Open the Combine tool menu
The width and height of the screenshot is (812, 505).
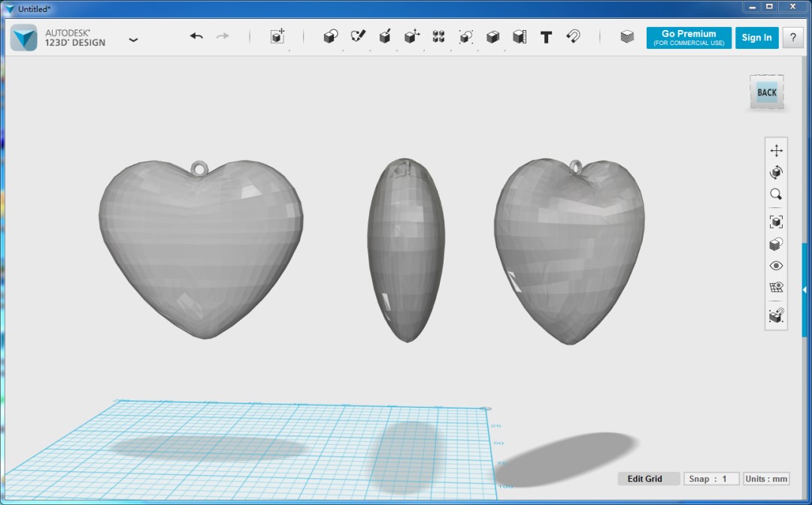492,36
